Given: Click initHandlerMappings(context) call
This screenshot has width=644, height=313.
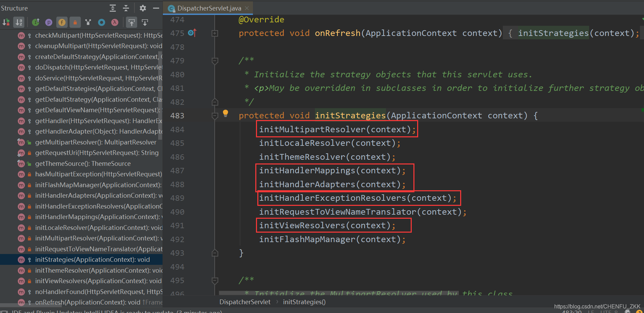Looking at the screenshot, I should (x=332, y=170).
